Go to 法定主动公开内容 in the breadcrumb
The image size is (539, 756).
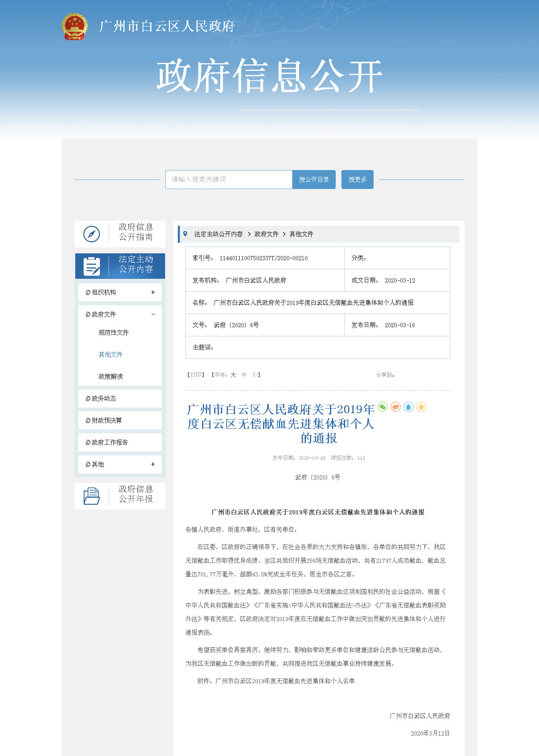coord(218,234)
